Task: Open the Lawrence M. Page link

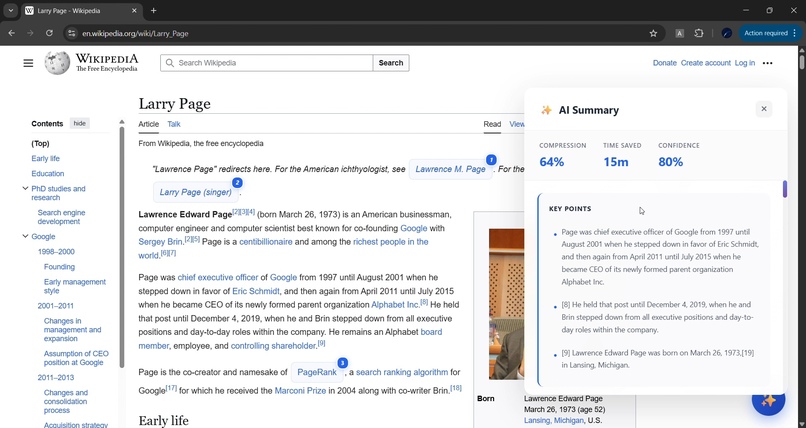Action: (450, 169)
